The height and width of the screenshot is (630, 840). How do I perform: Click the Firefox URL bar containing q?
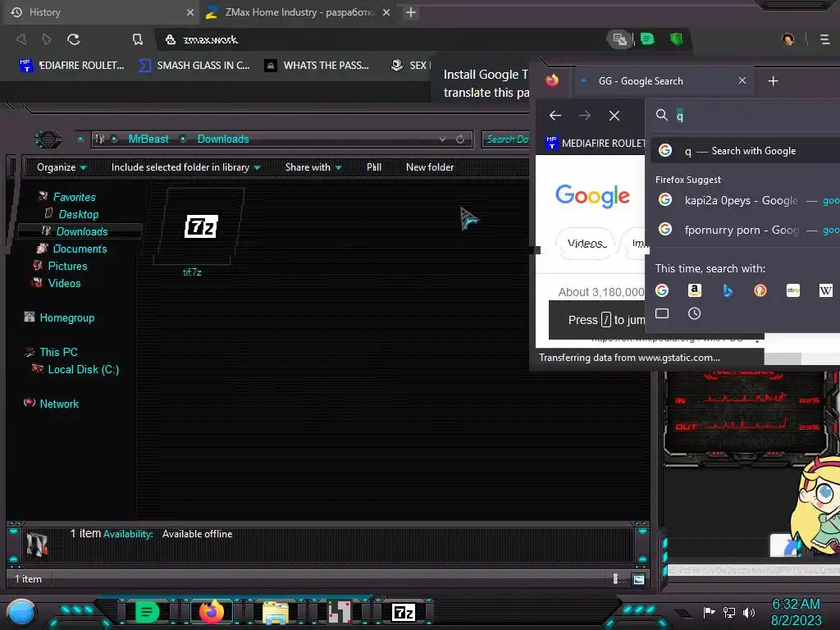click(x=745, y=115)
